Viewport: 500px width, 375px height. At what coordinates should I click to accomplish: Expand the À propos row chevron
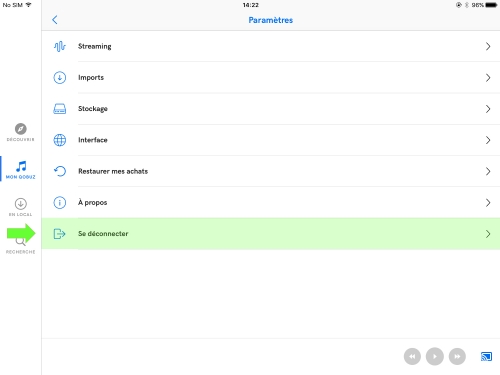click(488, 202)
